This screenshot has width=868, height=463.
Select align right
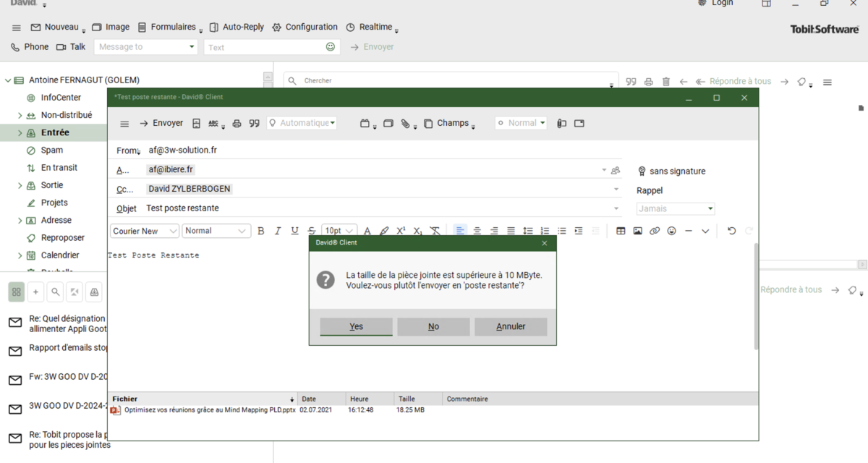click(494, 231)
